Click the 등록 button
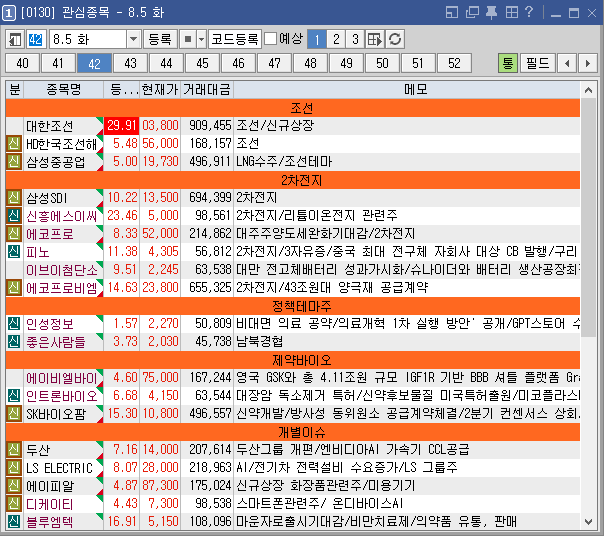Screen dimensions: 604x536 click(160, 39)
